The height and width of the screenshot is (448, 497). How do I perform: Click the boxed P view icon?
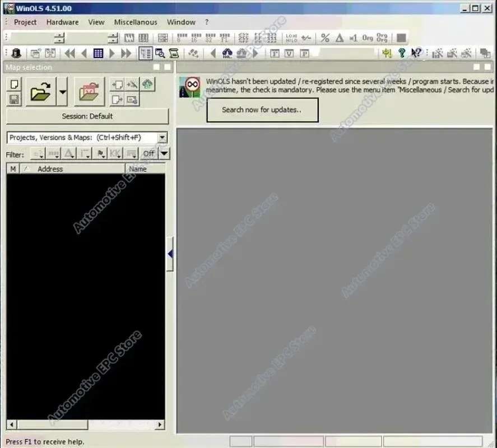coord(304,53)
